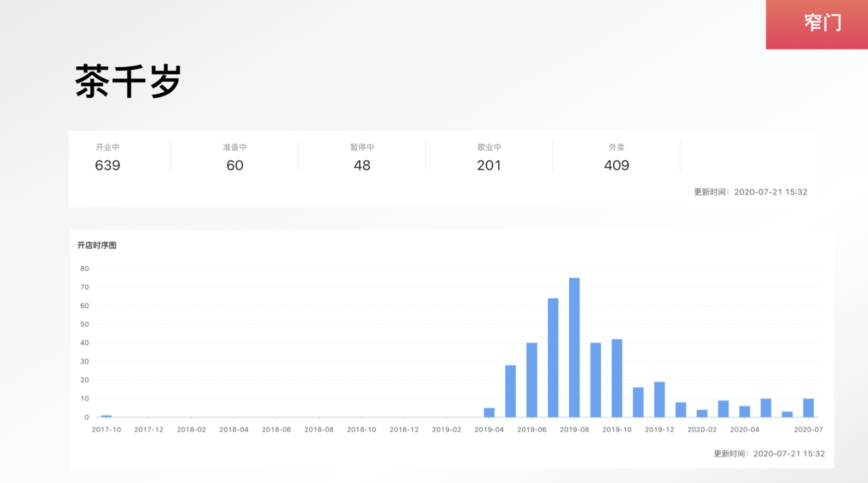Click the chart's bottom update time text
868x483 pixels.
tap(769, 454)
